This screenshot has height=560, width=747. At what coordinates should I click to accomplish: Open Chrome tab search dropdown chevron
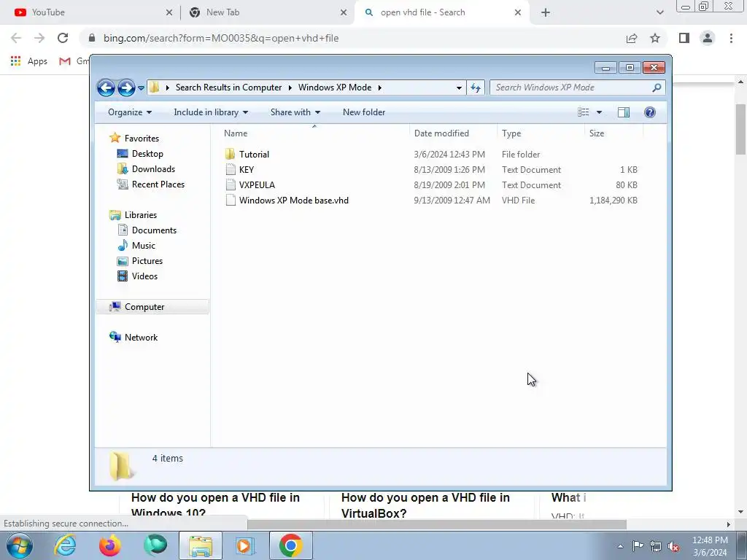659,12
